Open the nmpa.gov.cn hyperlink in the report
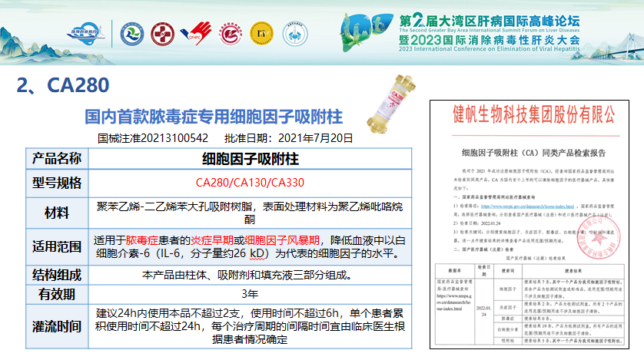 (527, 206)
